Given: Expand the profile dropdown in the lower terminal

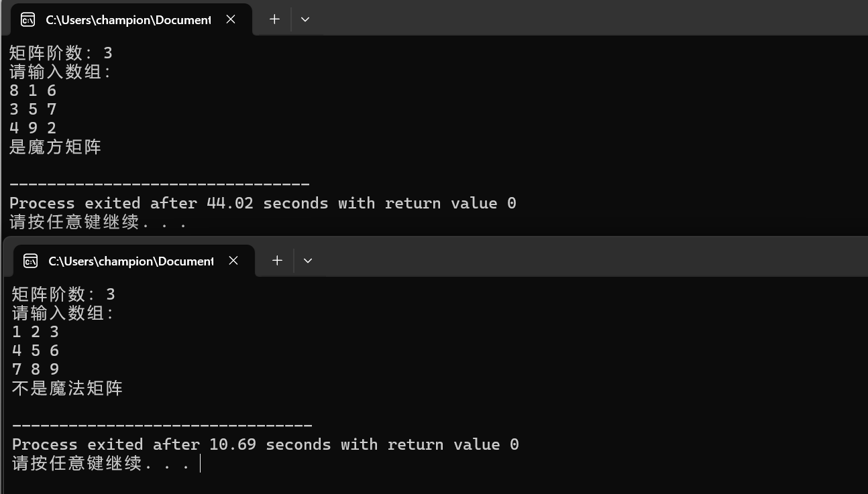Looking at the screenshot, I should 308,261.
